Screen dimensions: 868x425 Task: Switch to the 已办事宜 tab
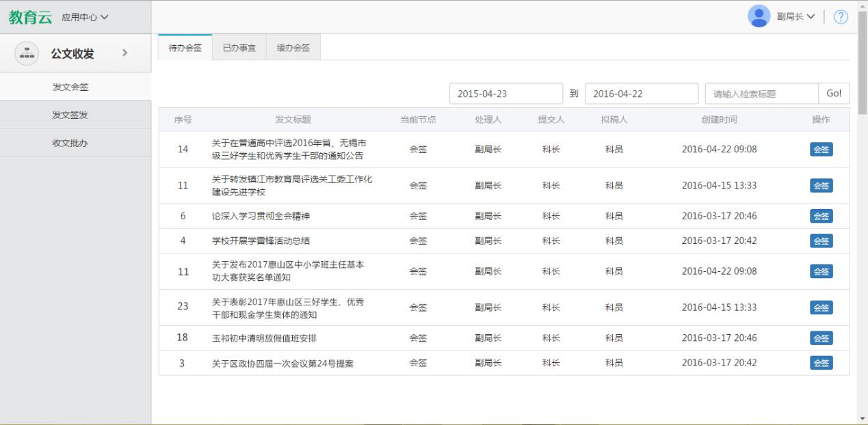coord(239,48)
